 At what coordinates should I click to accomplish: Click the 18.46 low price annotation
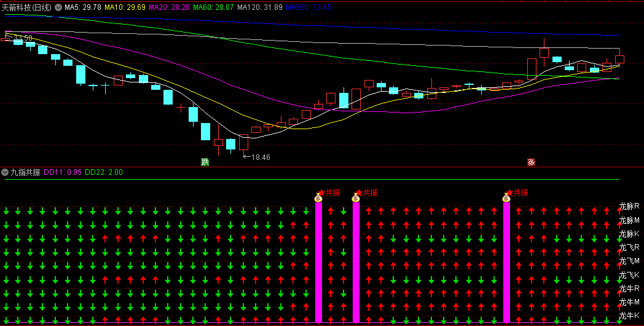tap(261, 157)
